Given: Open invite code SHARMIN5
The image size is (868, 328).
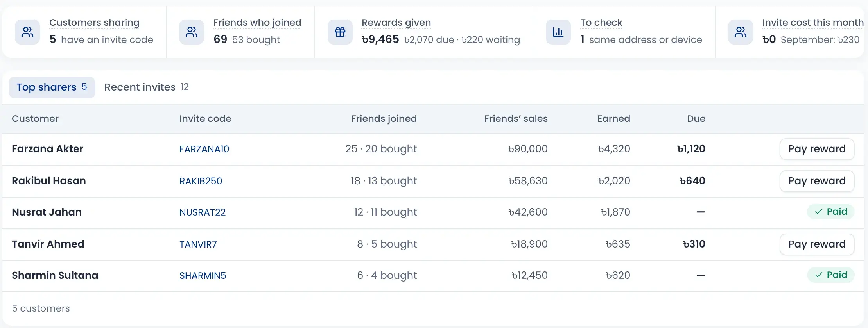Looking at the screenshot, I should 203,276.
